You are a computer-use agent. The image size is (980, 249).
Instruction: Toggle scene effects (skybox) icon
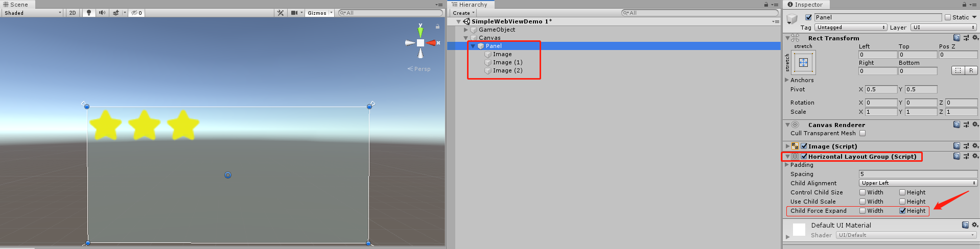(116, 13)
